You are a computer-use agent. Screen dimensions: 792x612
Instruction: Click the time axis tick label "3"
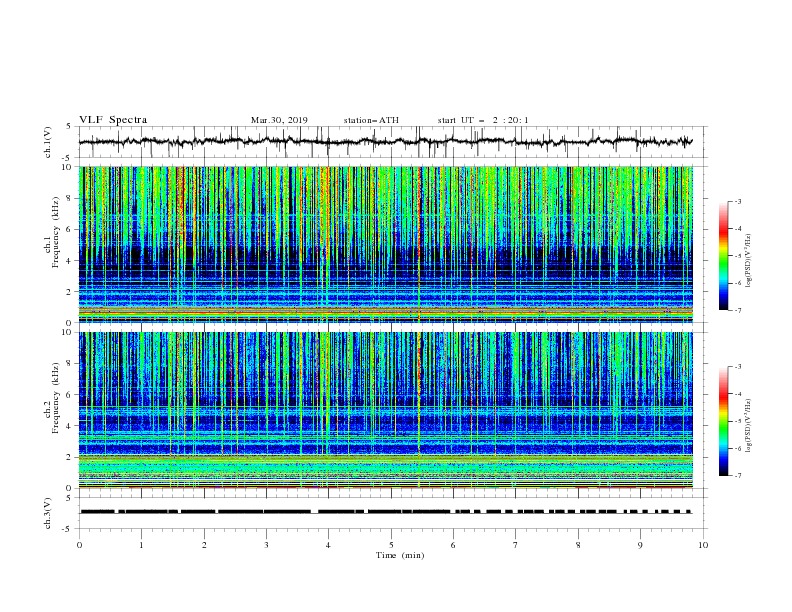[266, 545]
